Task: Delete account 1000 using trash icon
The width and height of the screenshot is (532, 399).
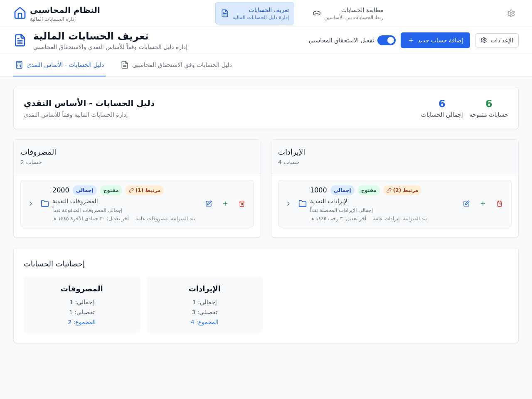Action: point(500,204)
